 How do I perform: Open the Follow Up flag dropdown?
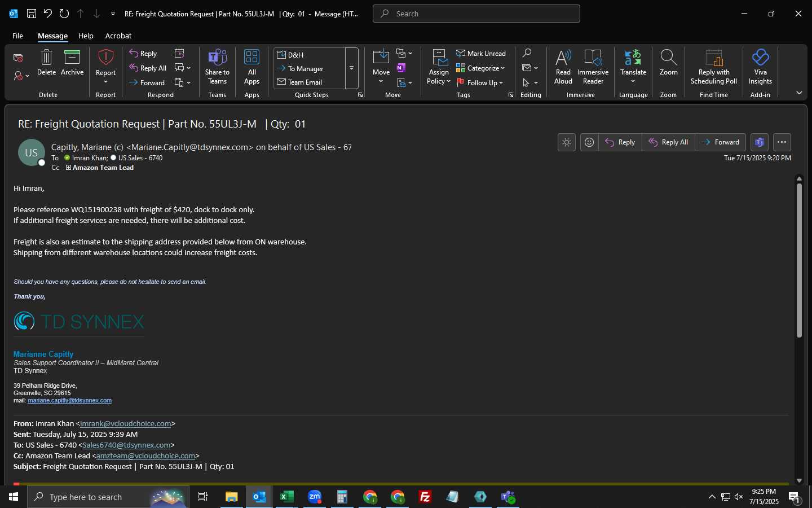pos(480,82)
